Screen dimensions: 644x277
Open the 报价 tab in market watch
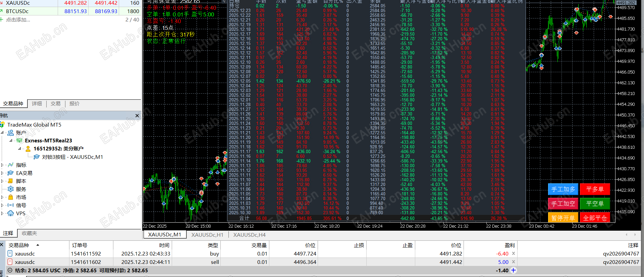coord(74,104)
